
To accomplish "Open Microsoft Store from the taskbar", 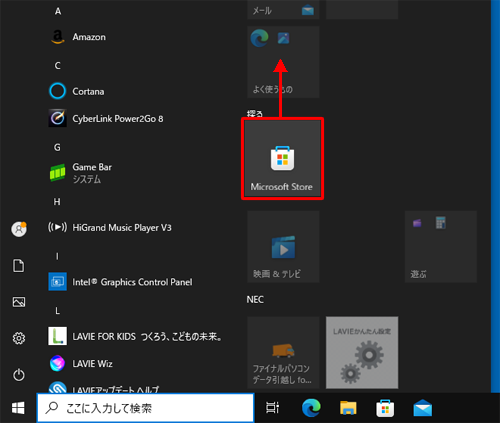I will pyautogui.click(x=385, y=408).
